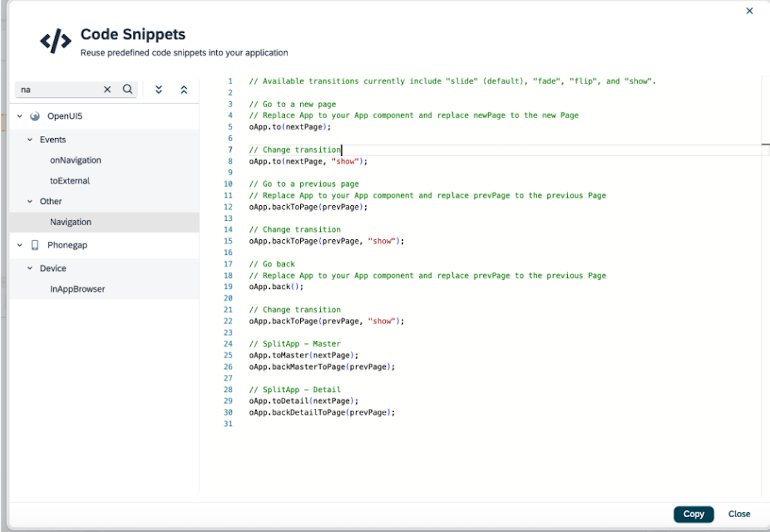This screenshot has width=770, height=532.
Task: Collapse the Events group
Action: pyautogui.click(x=30, y=140)
